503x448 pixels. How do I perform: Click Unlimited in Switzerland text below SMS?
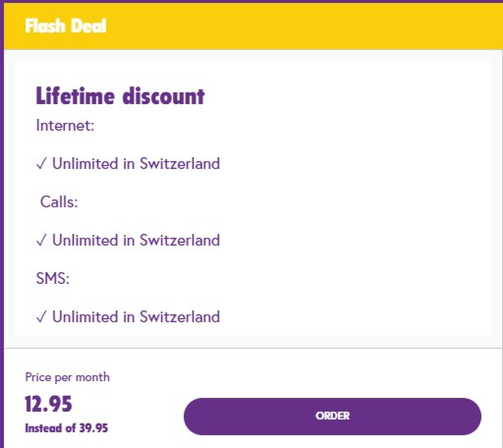point(136,317)
